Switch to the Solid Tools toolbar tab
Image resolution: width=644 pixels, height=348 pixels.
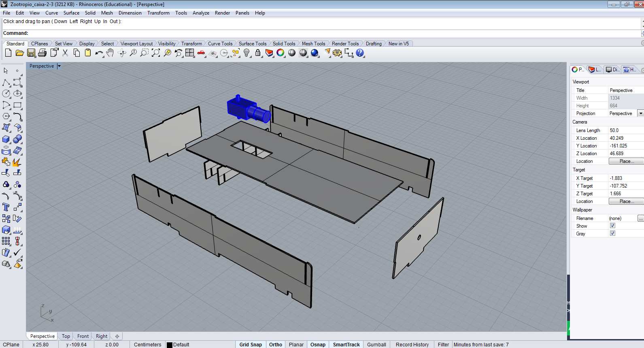pyautogui.click(x=284, y=44)
